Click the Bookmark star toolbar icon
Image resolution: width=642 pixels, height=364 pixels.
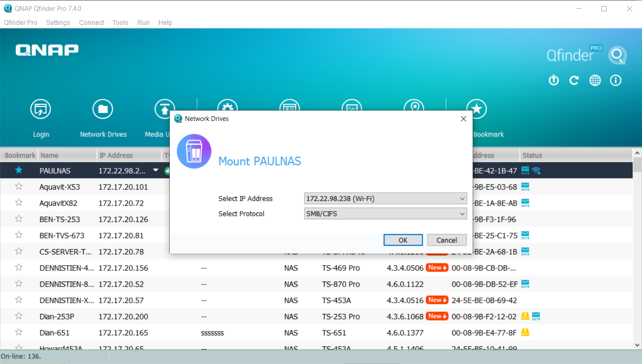477,109
